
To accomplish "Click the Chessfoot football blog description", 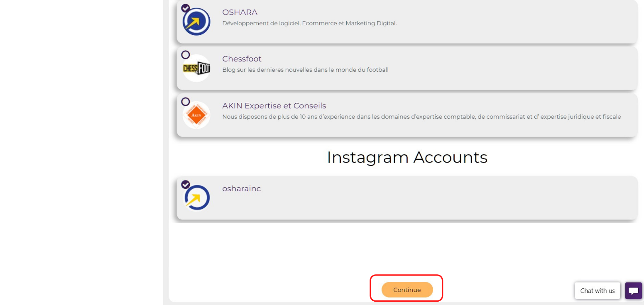I will [305, 70].
